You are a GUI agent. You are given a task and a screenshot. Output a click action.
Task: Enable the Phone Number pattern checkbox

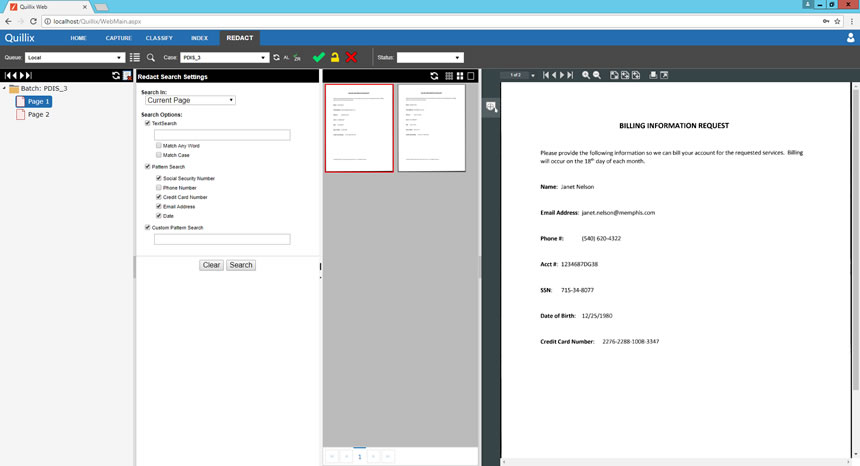pos(159,188)
